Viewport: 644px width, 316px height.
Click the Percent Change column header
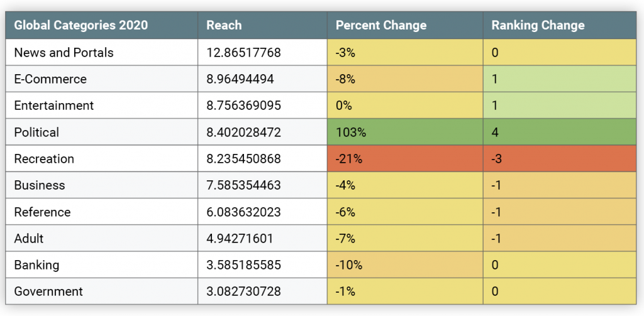click(x=381, y=26)
